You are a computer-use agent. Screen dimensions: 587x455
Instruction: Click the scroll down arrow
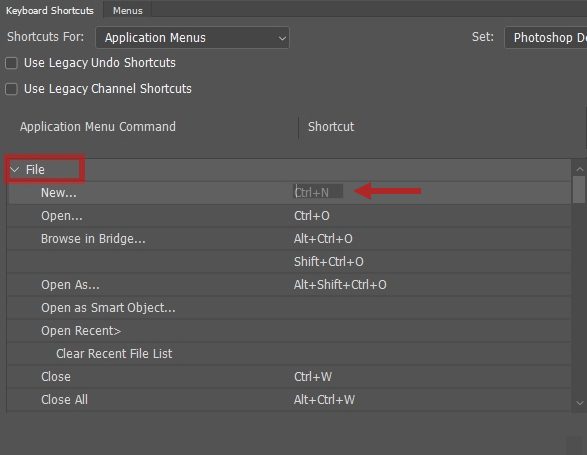click(580, 403)
